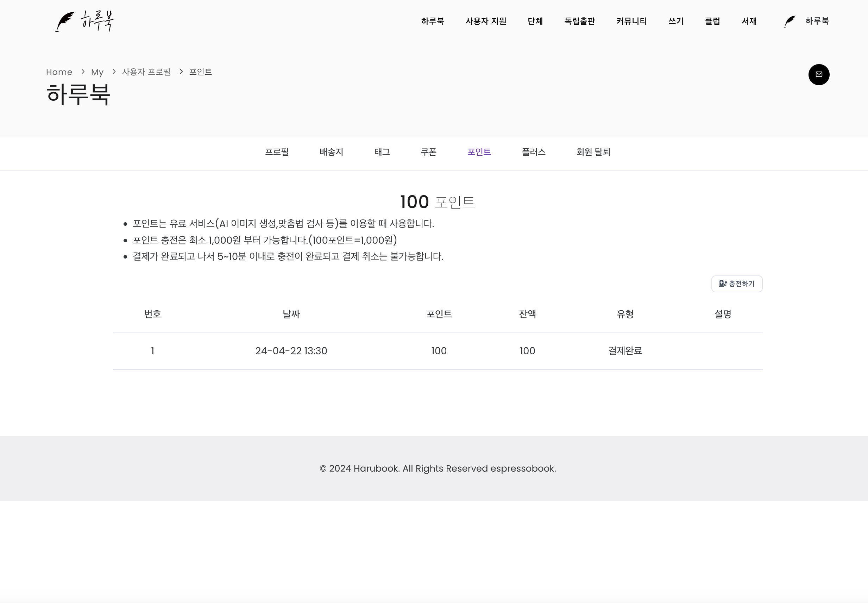The width and height of the screenshot is (868, 603).
Task: Open the 회원 탈퇴 tab
Action: click(593, 152)
